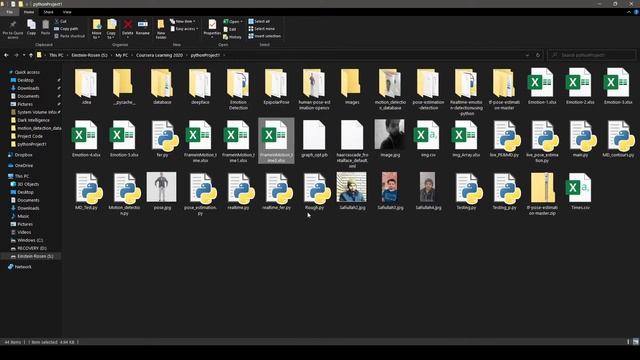This screenshot has height=360, width=640.
Task: Expand the address bar history dropdown
Action: click(527, 55)
